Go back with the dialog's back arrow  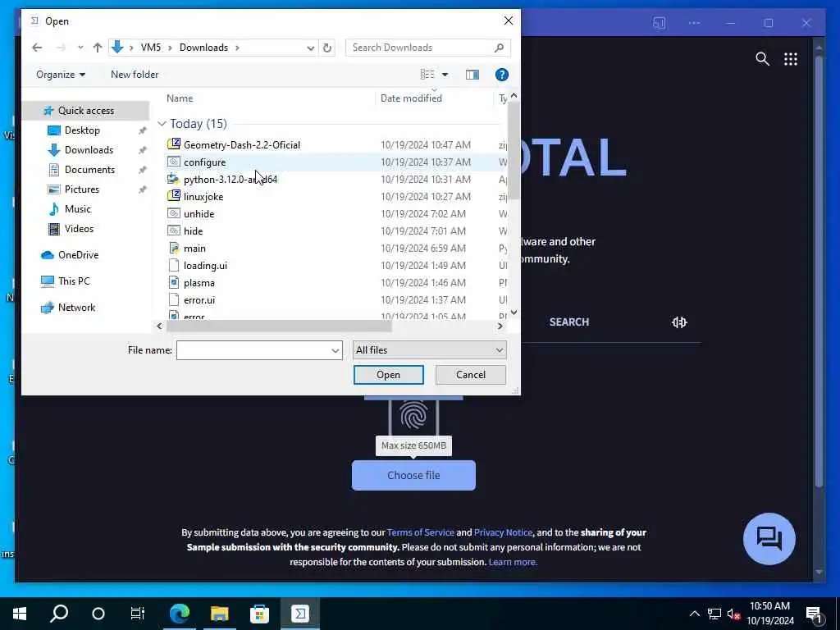point(37,48)
